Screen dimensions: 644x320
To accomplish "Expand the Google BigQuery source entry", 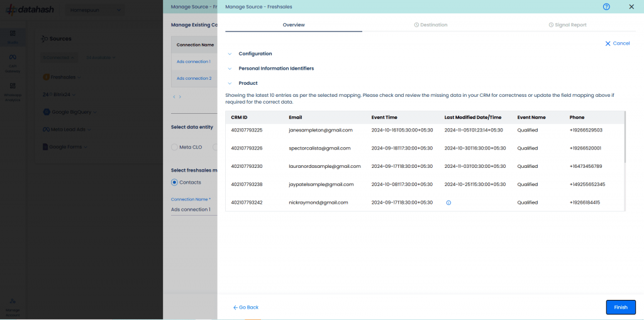I will [x=95, y=112].
